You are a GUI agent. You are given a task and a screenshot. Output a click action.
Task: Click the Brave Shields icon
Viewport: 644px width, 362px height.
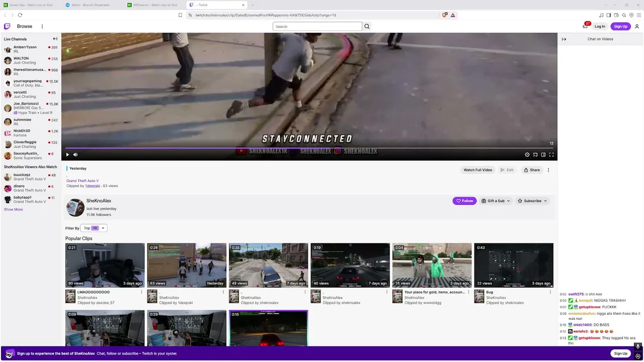445,15
